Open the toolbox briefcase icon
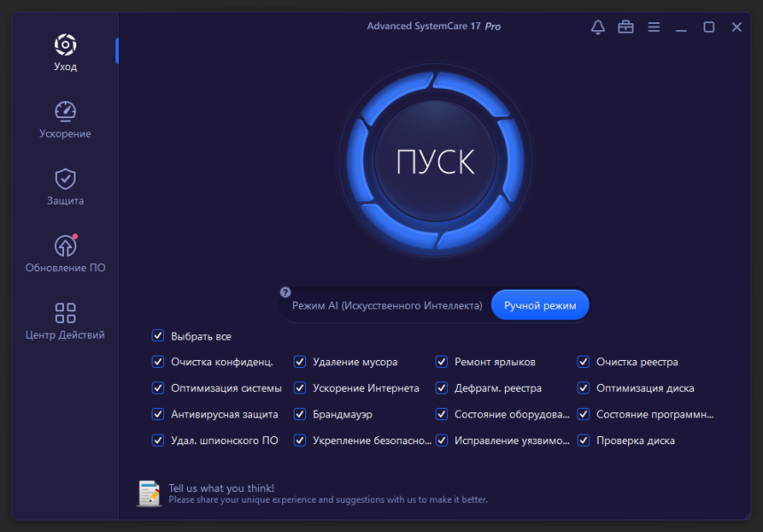This screenshot has height=532, width=763. (x=625, y=27)
